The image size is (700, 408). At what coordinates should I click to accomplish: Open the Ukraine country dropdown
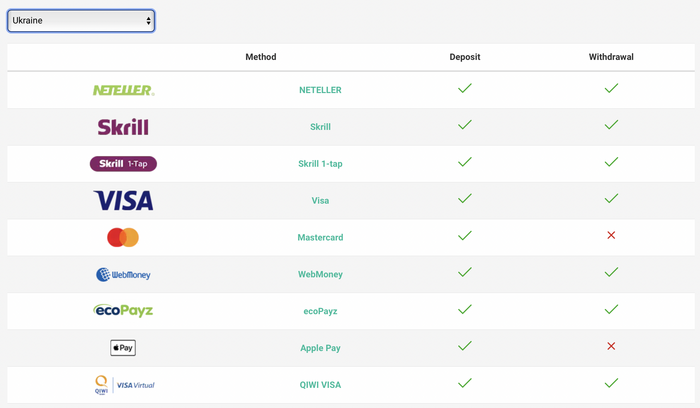(x=81, y=21)
